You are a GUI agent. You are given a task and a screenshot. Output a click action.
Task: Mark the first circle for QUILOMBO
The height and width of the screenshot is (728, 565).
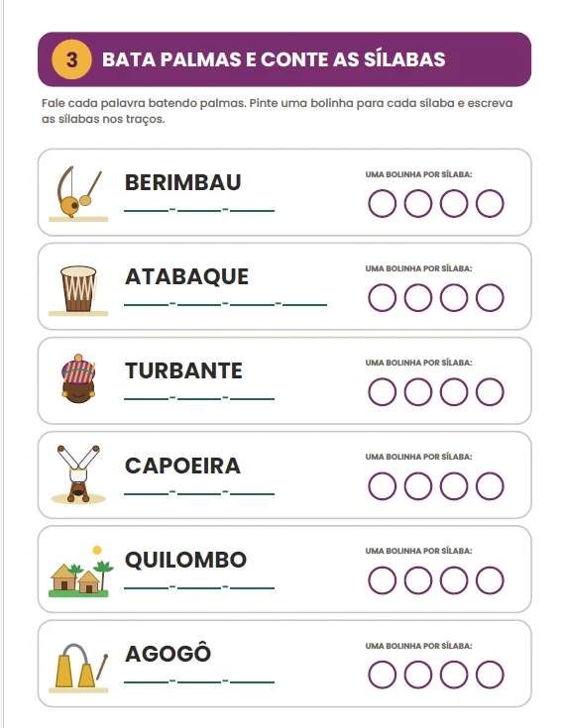click(x=382, y=580)
